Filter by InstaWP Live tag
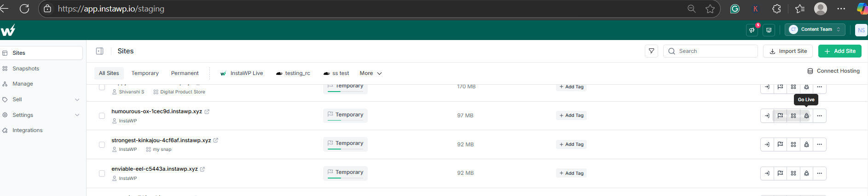This screenshot has height=196, width=868. coord(242,73)
